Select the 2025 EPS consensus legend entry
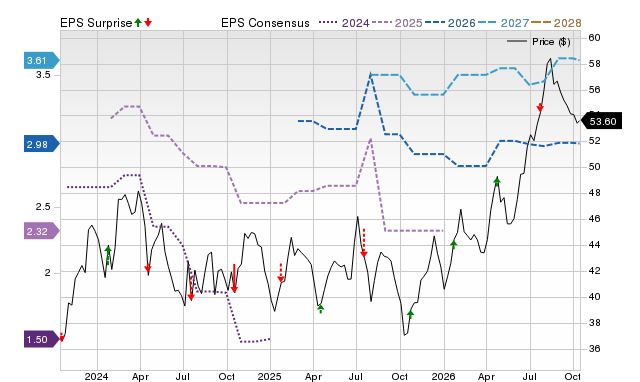Viewport: 640px width, 382px height. [x=397, y=23]
